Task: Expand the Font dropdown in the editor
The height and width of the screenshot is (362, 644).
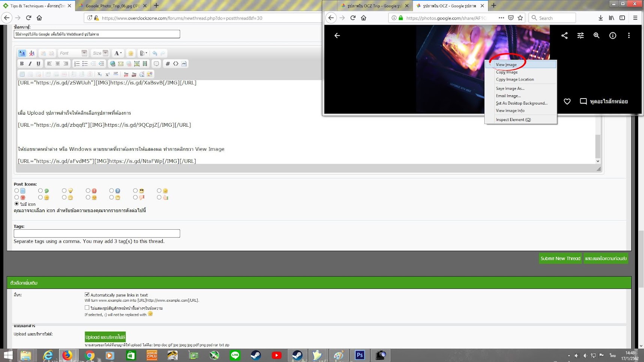Action: point(84,53)
